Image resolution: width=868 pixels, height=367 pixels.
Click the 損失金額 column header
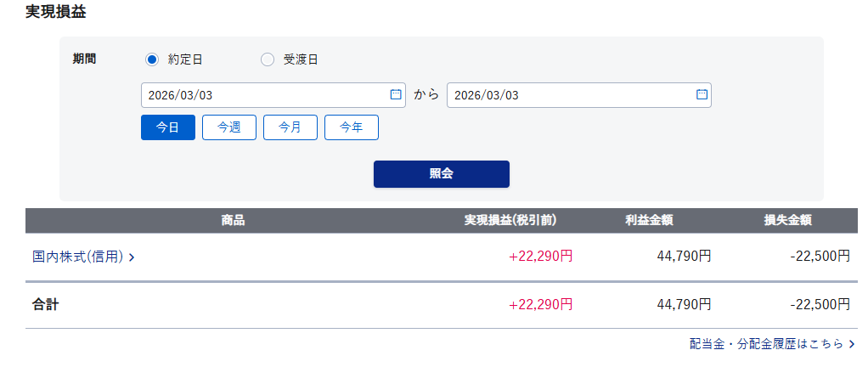788,221
